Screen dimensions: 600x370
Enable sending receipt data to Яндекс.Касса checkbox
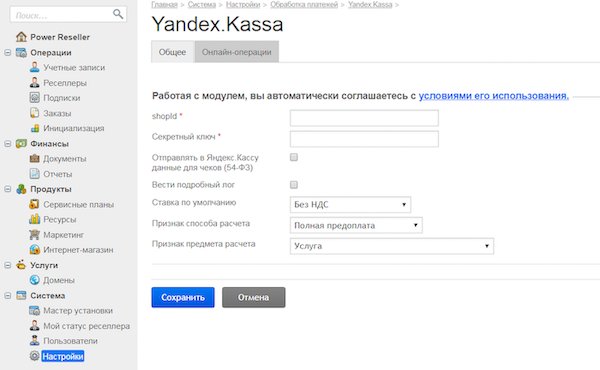click(x=294, y=157)
